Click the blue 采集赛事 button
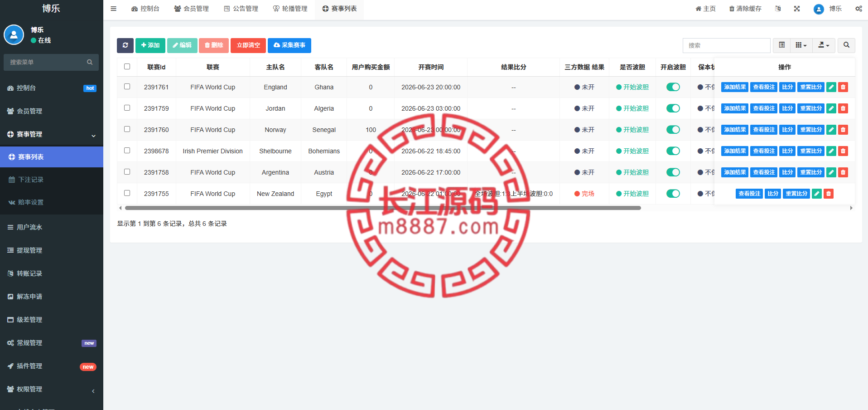 (289, 45)
